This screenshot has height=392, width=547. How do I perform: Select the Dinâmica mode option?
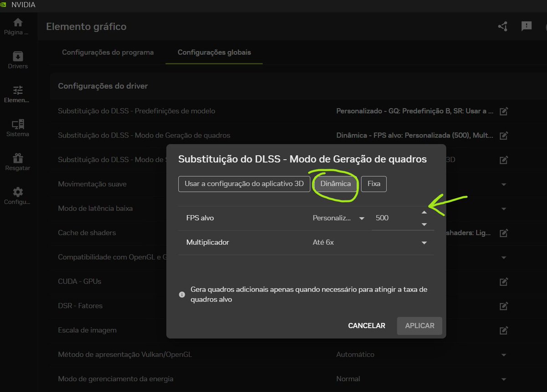(335, 184)
